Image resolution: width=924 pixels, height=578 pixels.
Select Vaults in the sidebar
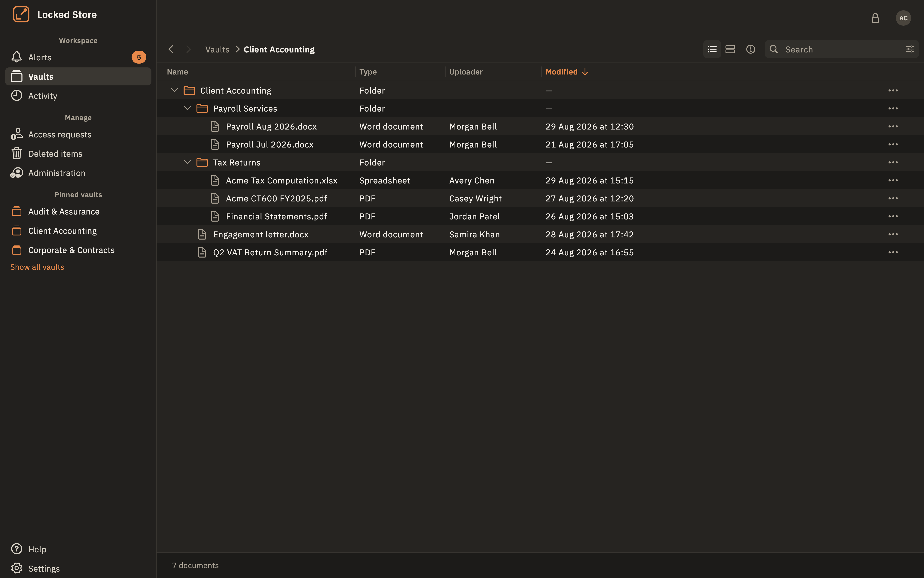point(78,76)
